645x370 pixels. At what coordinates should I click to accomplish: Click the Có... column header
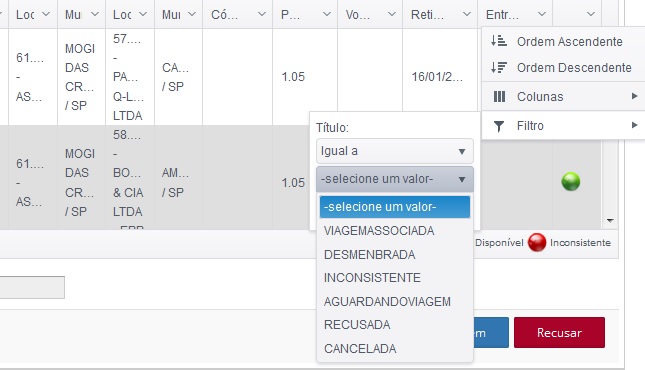237,14
